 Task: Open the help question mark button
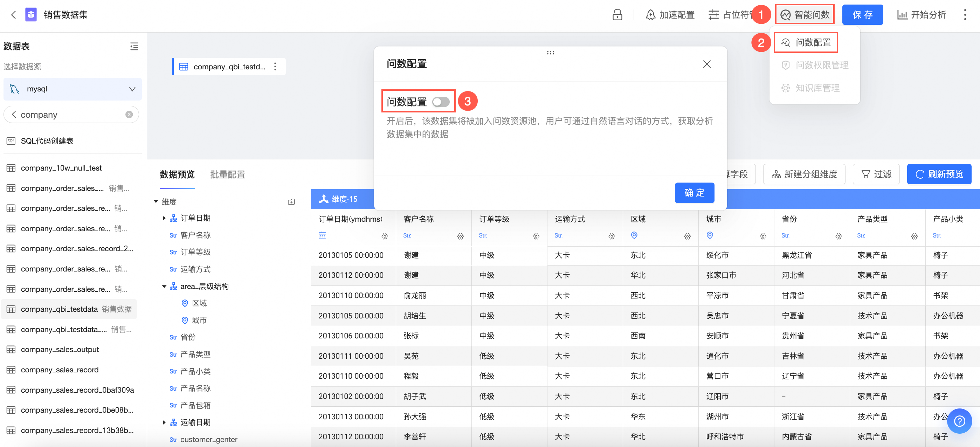pos(959,421)
